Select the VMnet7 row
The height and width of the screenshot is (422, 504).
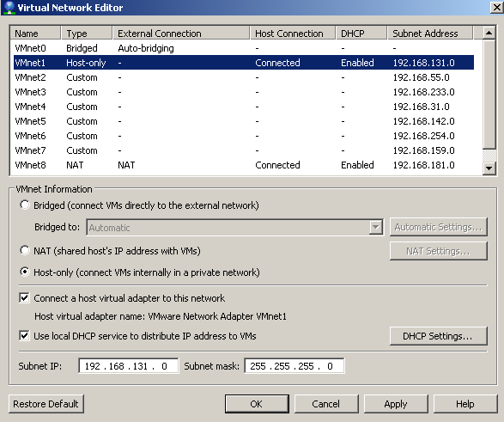tap(244, 150)
